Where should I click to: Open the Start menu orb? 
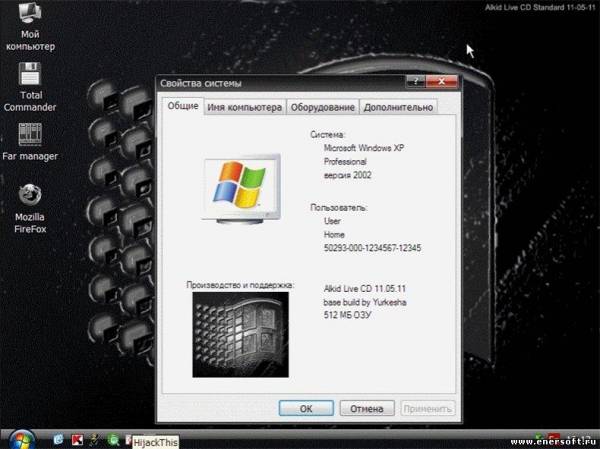point(22,439)
